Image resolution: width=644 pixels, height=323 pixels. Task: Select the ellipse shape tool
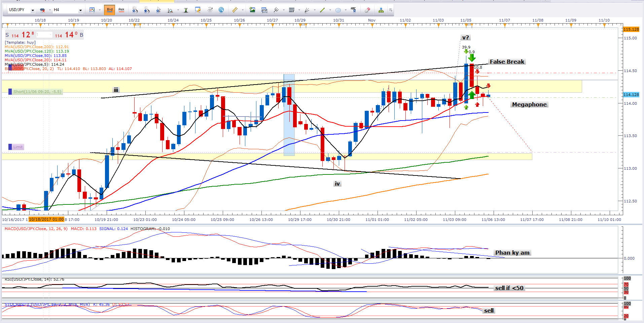tap(338, 10)
